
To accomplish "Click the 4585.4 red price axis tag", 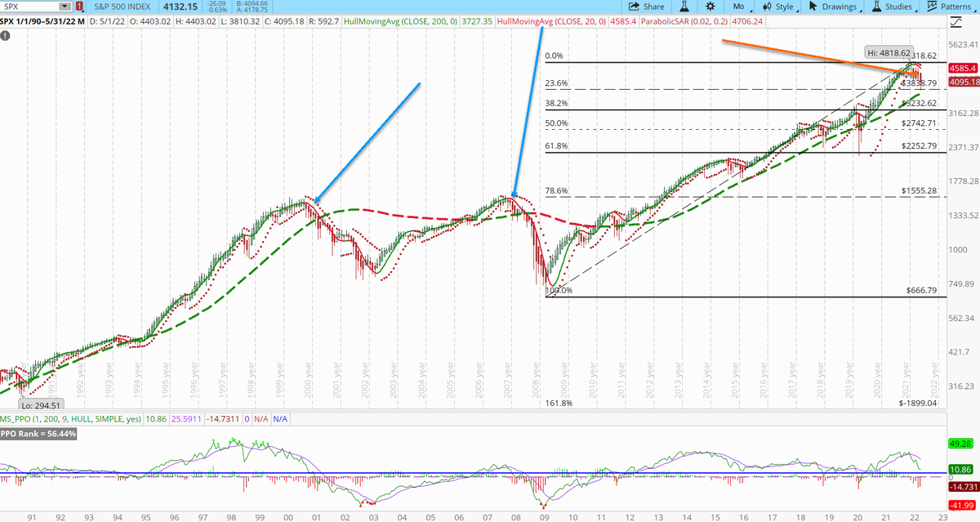I will point(963,69).
